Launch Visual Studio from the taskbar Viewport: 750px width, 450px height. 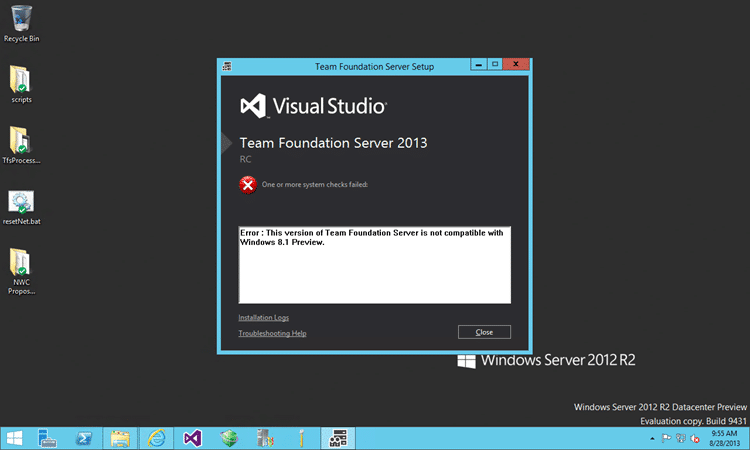pos(193,438)
